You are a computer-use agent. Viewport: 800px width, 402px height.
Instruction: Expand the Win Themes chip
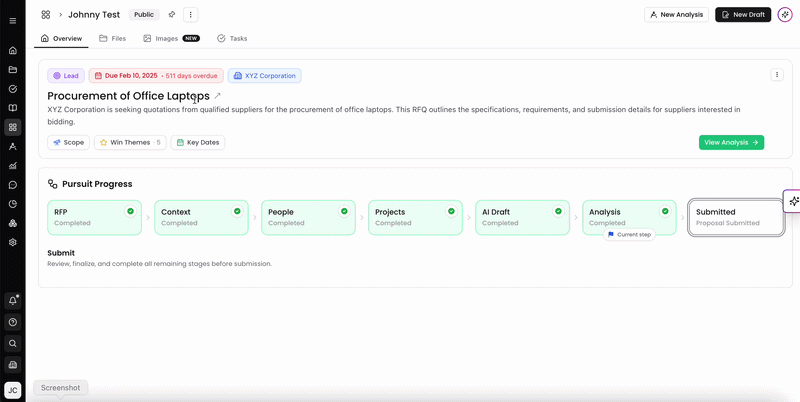click(x=130, y=142)
